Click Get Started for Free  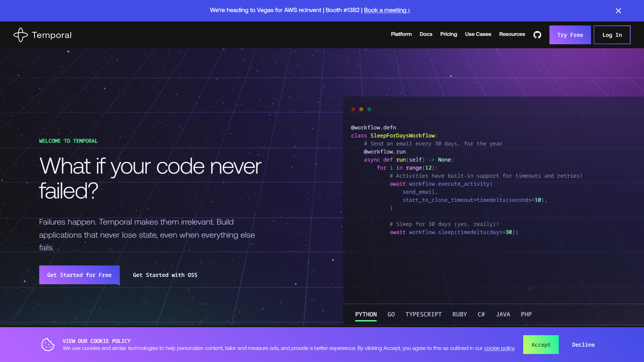79,275
